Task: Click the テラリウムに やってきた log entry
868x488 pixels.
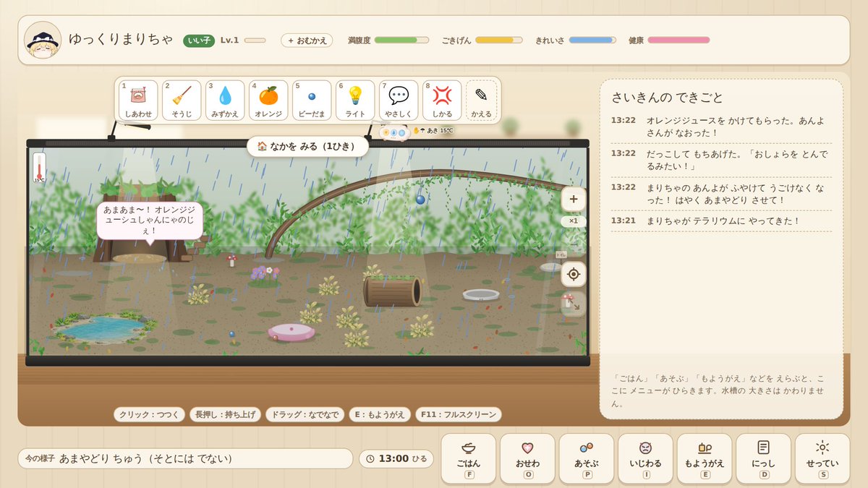Action: click(x=721, y=221)
